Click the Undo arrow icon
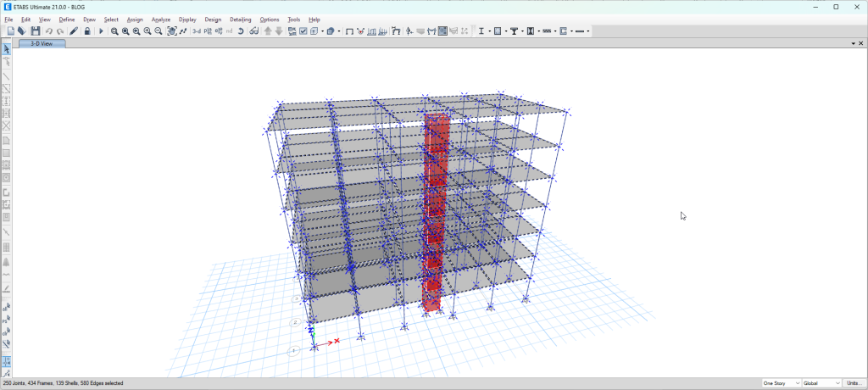868x390 pixels. [49, 31]
